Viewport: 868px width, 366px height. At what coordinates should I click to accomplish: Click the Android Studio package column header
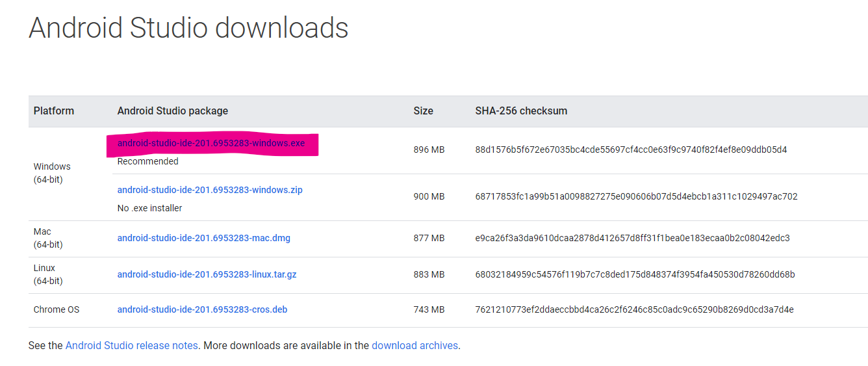(173, 111)
